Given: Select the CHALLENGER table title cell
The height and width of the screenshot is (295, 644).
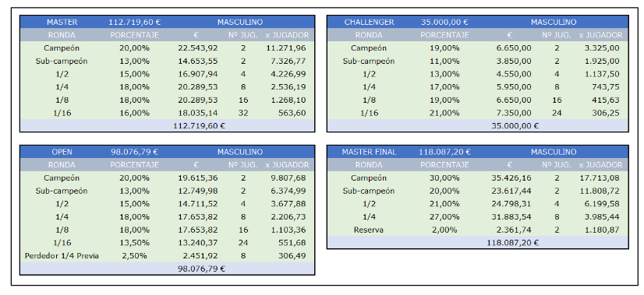Looking at the screenshot, I should click(x=369, y=22).
